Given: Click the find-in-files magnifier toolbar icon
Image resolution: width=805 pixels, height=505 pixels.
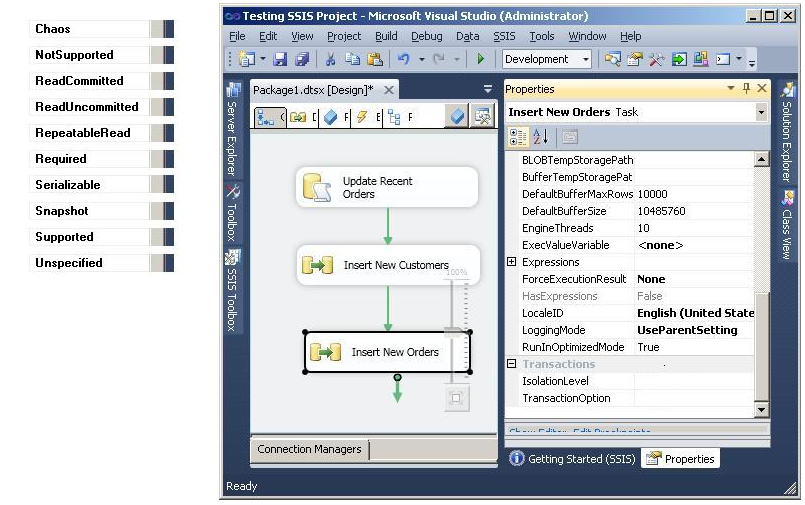Looking at the screenshot, I should click(x=612, y=60).
